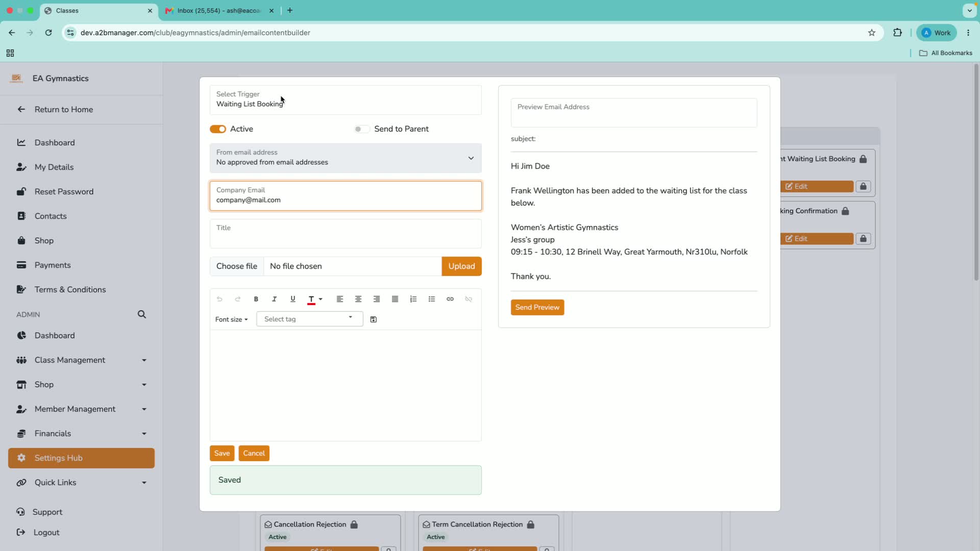Image resolution: width=980 pixels, height=551 pixels.
Task: Click the Save button
Action: (222, 453)
